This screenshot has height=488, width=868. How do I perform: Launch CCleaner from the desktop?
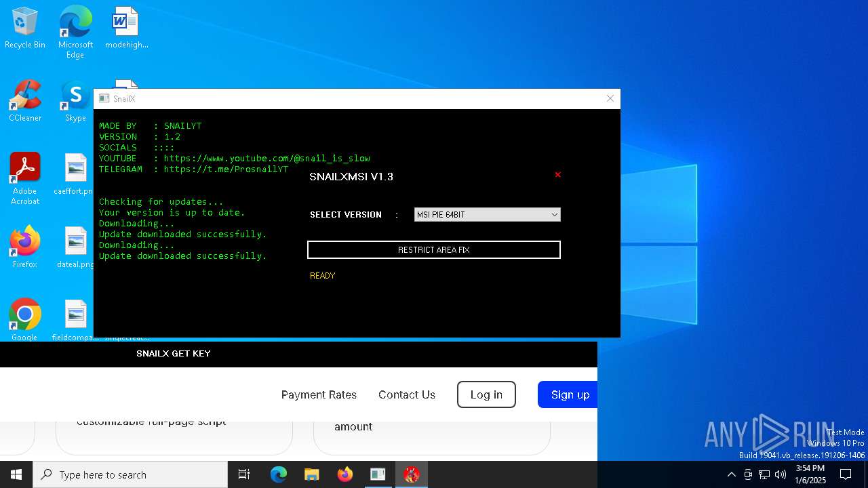[25, 102]
